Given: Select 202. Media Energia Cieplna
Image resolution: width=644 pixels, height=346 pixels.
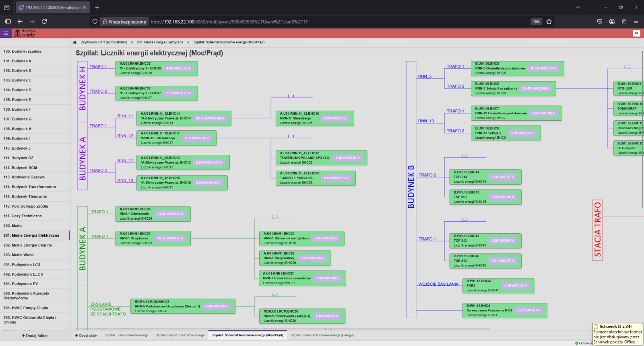Looking at the screenshot, I should [x=28, y=245].
